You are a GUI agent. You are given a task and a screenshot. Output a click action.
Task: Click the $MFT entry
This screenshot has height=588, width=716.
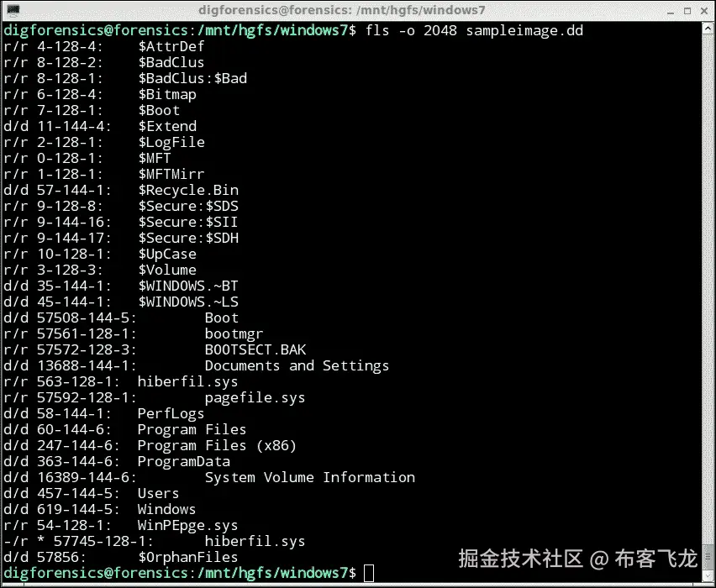coord(155,159)
